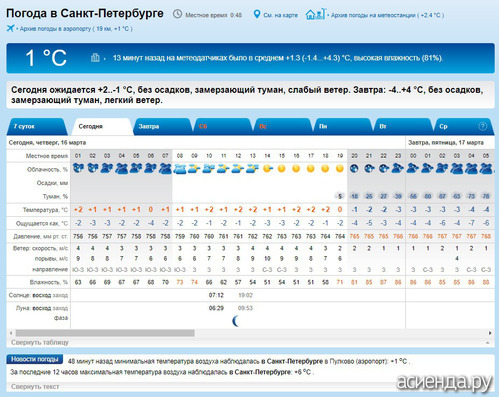Click the weather station house icon
Screen dimensions: 499x397
(x=315, y=14)
